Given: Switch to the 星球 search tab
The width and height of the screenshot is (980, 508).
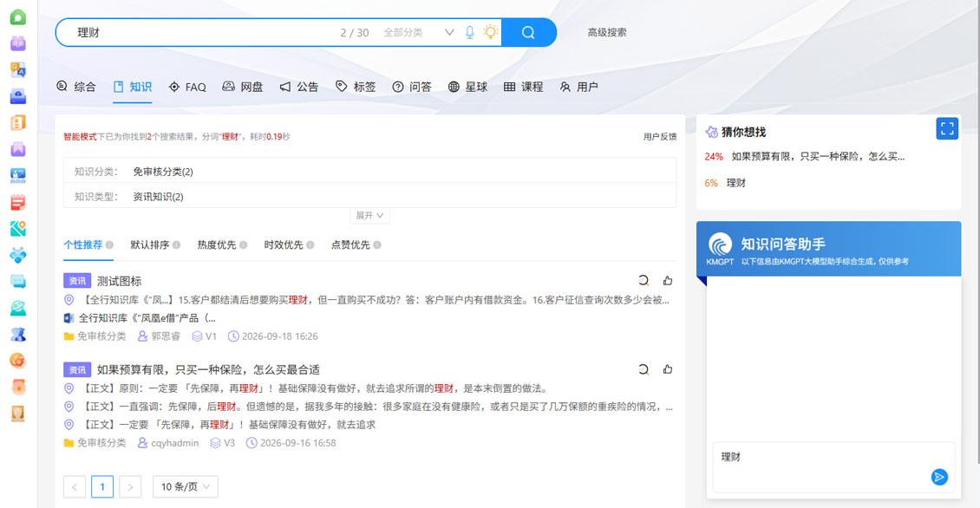Looking at the screenshot, I should click(x=467, y=87).
